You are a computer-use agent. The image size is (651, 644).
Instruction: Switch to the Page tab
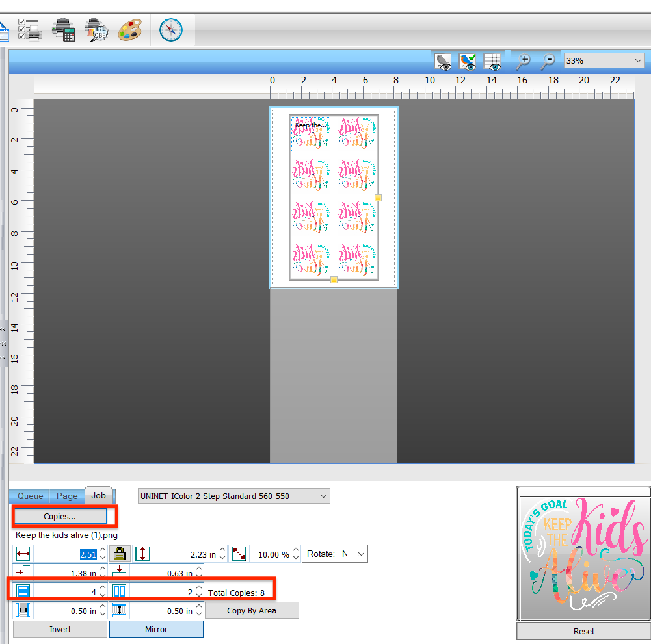pos(66,495)
